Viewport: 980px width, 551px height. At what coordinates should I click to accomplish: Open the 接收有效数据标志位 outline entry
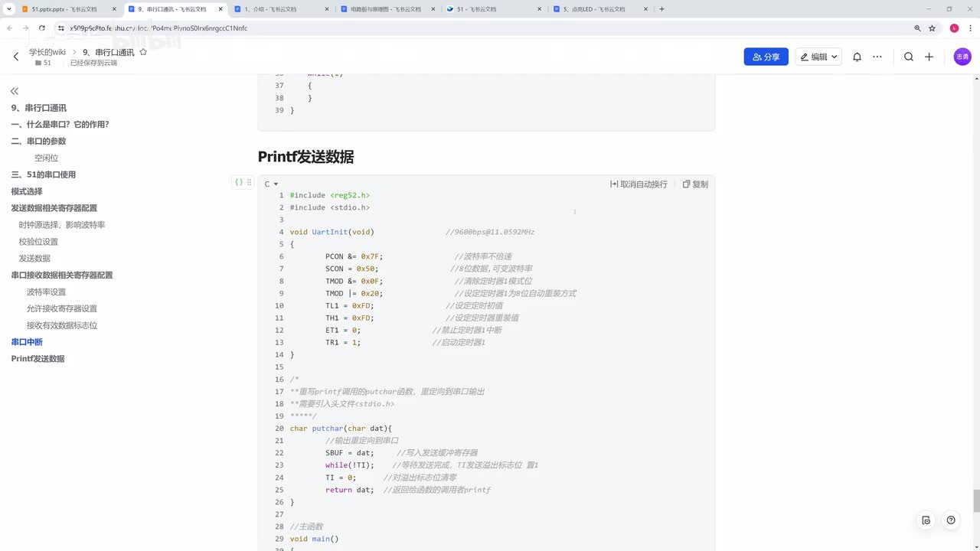tap(62, 325)
